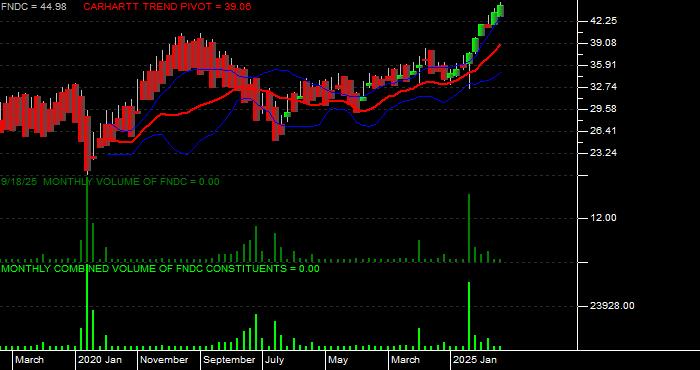700x370 pixels.
Task: Click the 23928.00 combined volume axis value
Action: (x=612, y=306)
